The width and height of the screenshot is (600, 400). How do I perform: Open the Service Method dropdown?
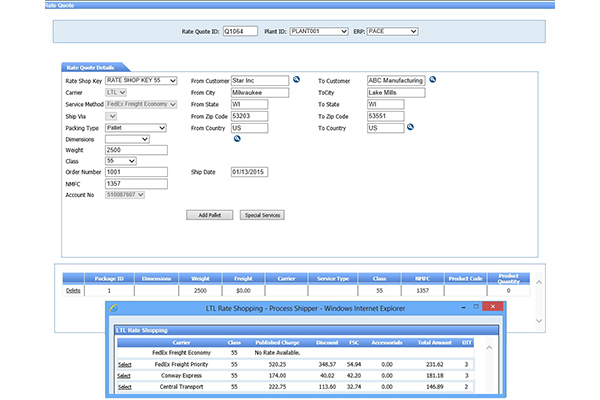tap(141, 104)
